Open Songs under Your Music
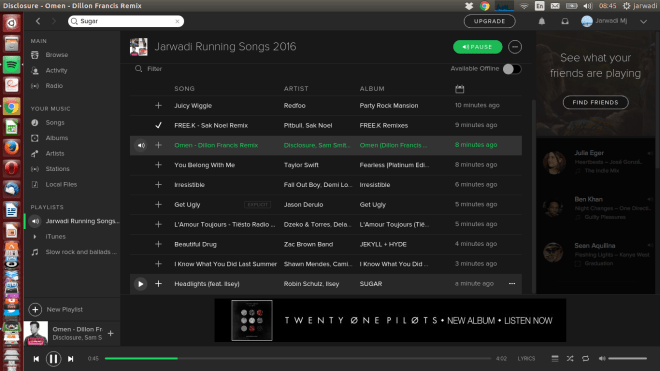 point(55,123)
